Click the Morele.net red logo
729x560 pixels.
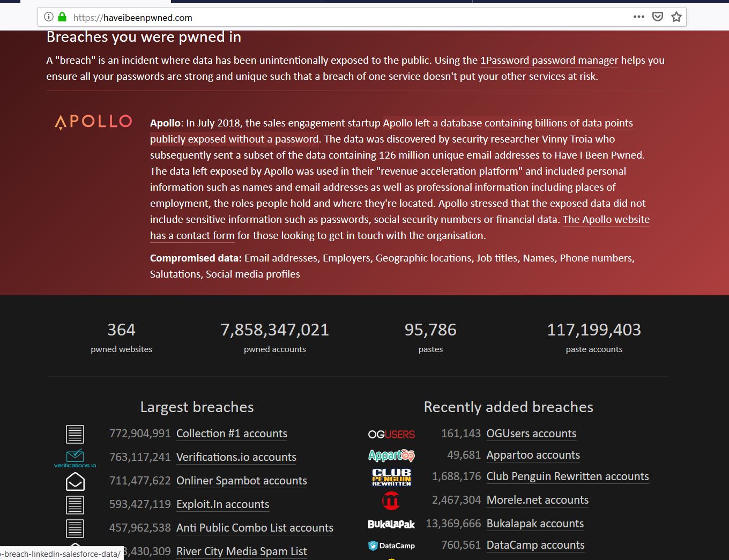[391, 501]
